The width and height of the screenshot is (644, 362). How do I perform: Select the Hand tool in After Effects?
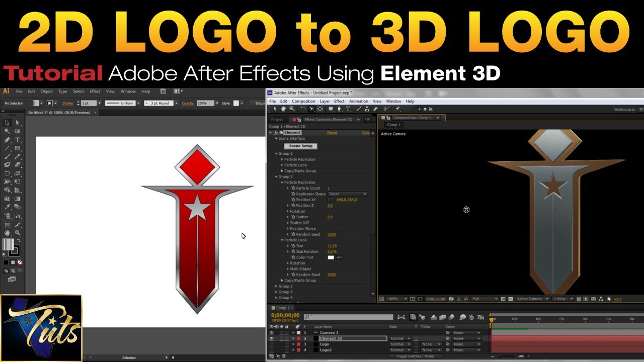283,109
